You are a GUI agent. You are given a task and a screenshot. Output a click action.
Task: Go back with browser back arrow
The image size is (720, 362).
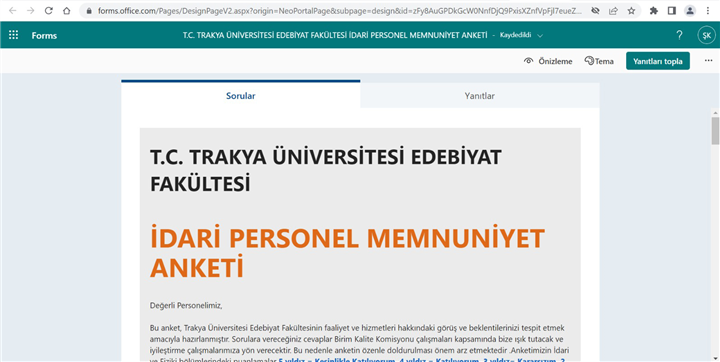[12, 11]
